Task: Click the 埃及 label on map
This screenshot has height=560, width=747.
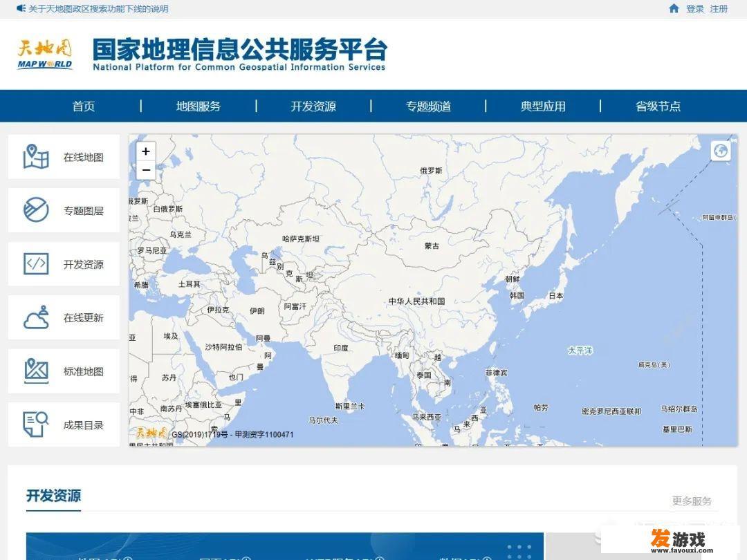Action: pyautogui.click(x=171, y=336)
